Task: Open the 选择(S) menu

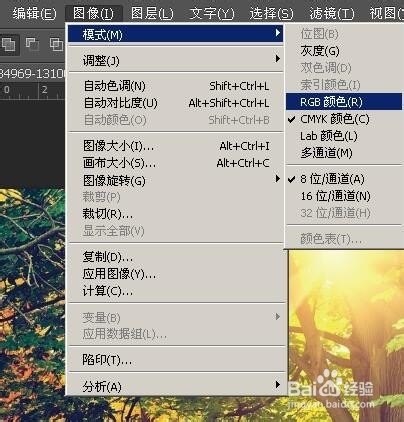Action: pyautogui.click(x=271, y=14)
